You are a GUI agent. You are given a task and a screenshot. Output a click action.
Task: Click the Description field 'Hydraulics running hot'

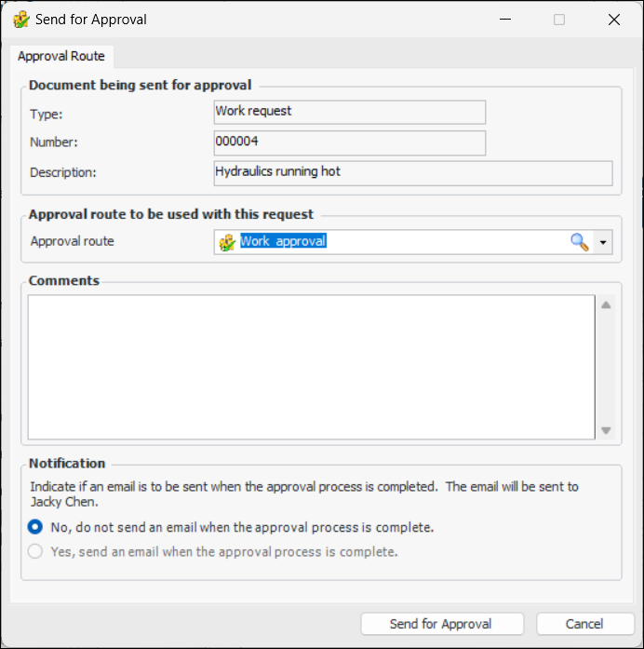tap(412, 173)
